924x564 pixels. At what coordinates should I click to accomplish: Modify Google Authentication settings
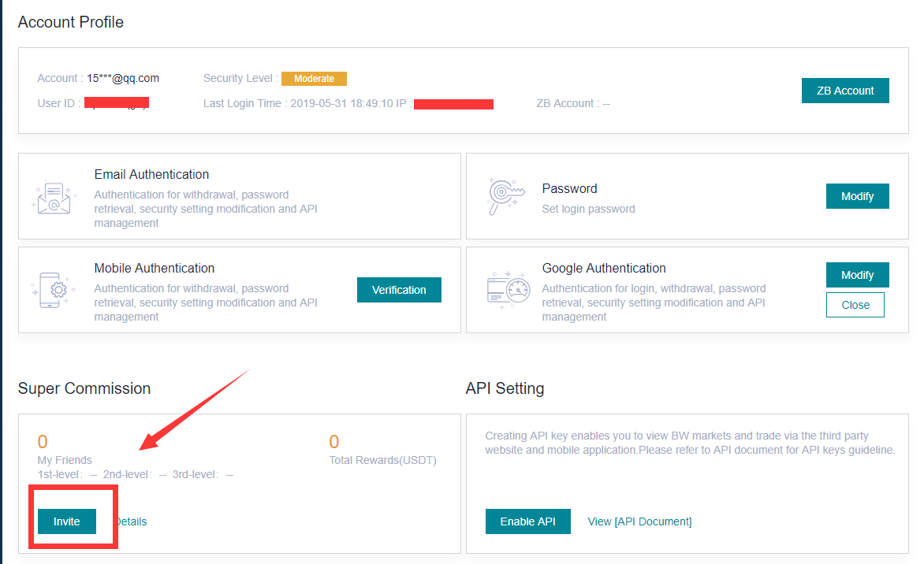click(857, 275)
